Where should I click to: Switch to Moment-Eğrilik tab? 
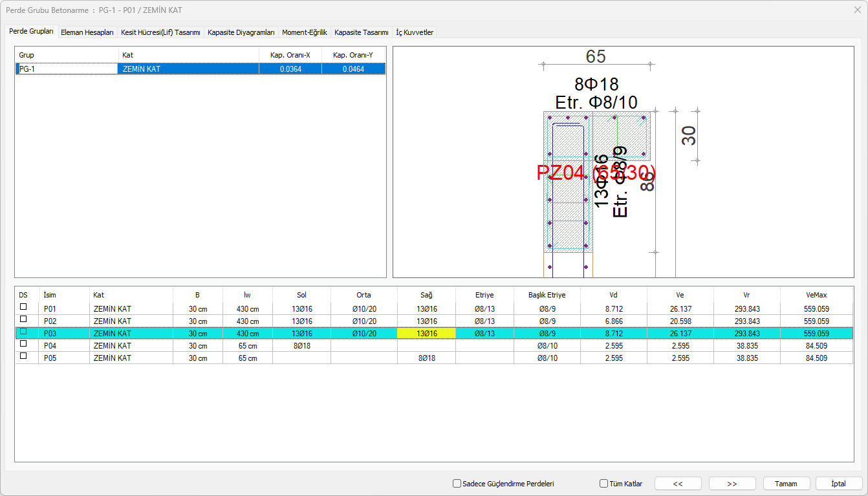click(305, 32)
